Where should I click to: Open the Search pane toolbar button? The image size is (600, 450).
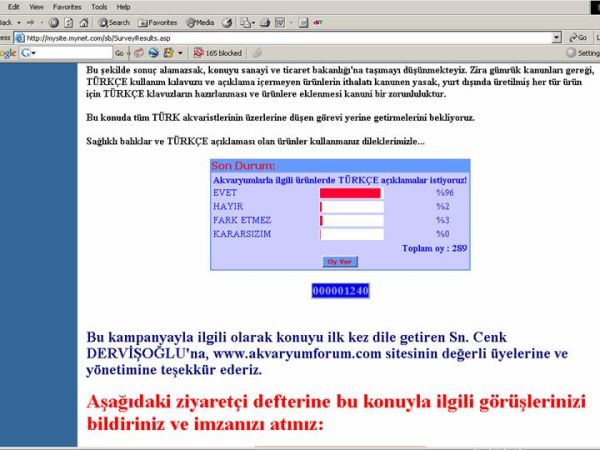(x=114, y=23)
